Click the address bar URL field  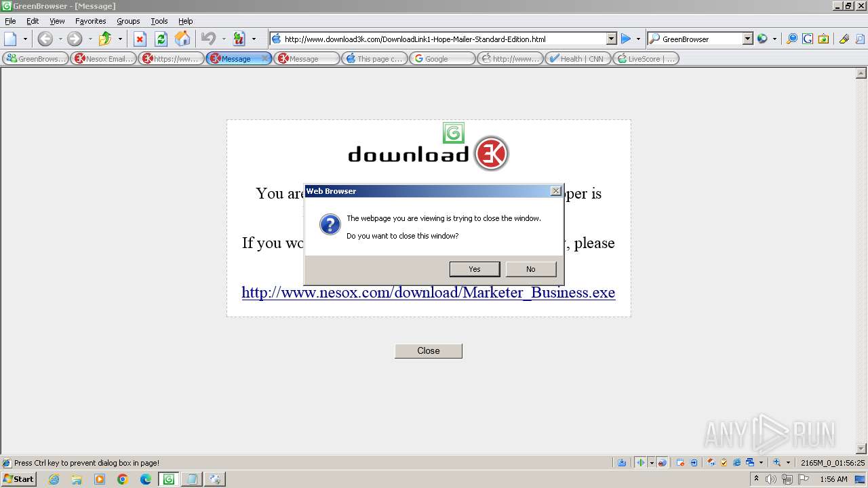tap(443, 39)
